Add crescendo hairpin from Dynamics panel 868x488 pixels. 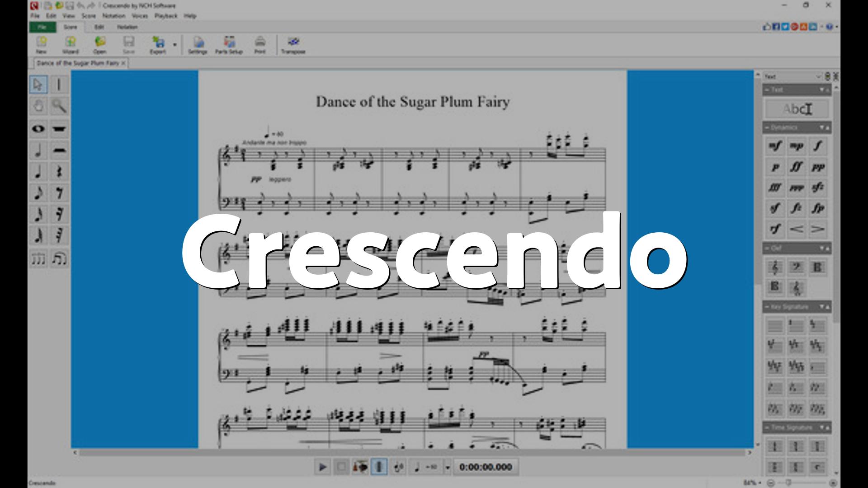796,229
